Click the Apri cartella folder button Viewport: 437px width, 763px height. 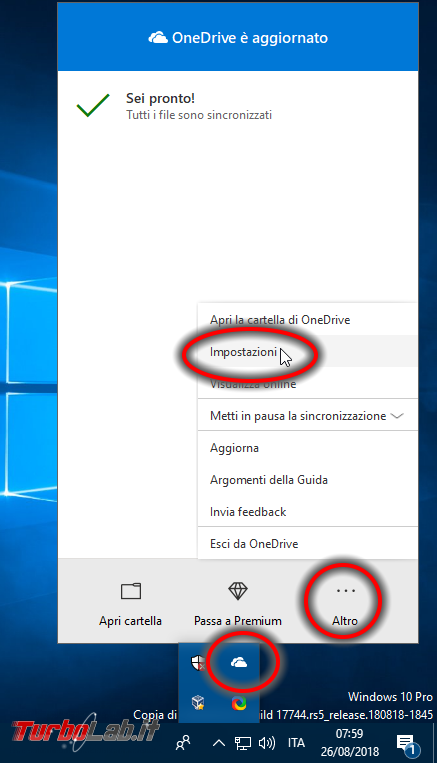tap(130, 604)
